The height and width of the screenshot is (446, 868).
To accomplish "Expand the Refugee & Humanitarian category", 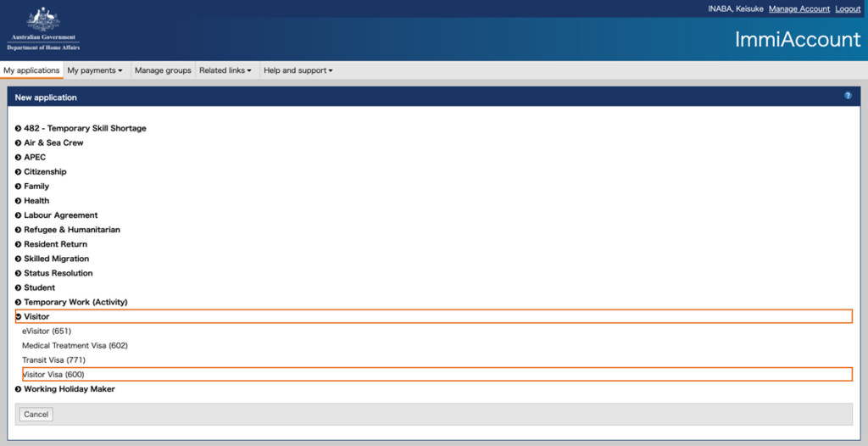I will point(68,230).
